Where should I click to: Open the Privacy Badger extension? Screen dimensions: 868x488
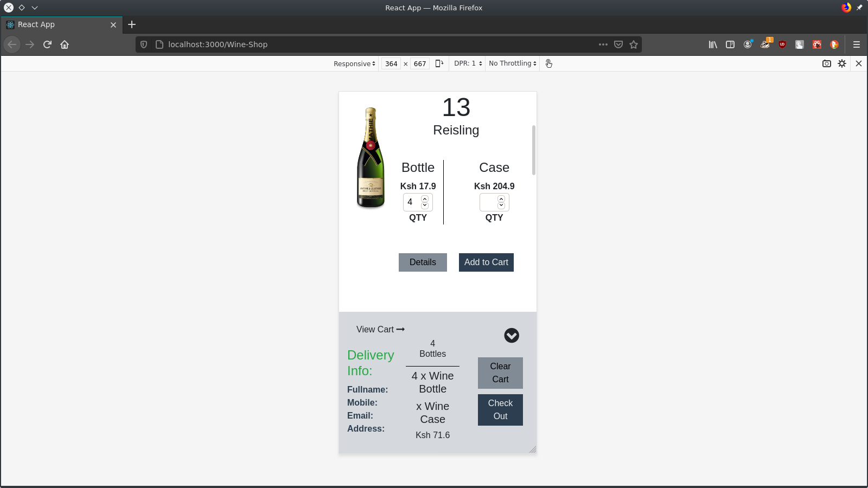pos(764,44)
